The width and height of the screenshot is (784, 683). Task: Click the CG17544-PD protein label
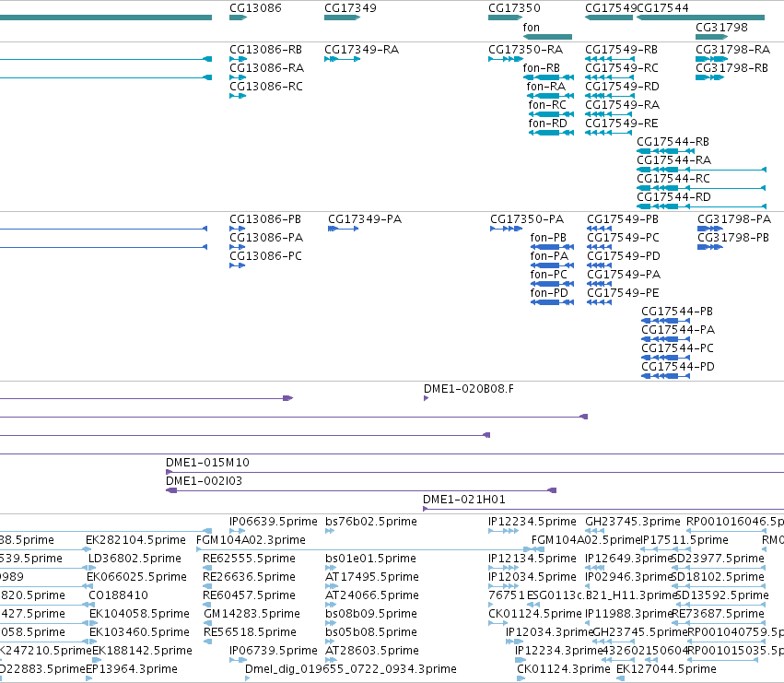[x=678, y=367]
